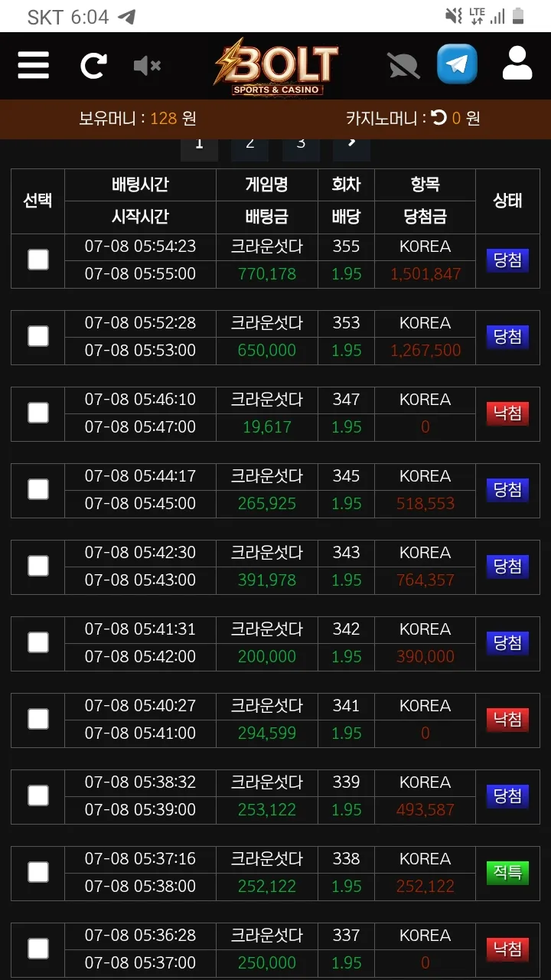Screen dimensions: 551x980
Task: Tap the refresh arrow icon
Action: pos(93,65)
